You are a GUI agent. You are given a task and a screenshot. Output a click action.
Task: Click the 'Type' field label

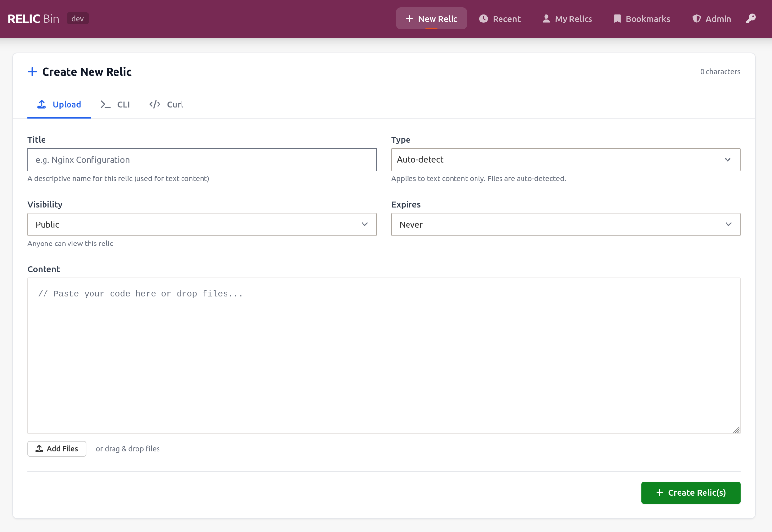pos(401,140)
